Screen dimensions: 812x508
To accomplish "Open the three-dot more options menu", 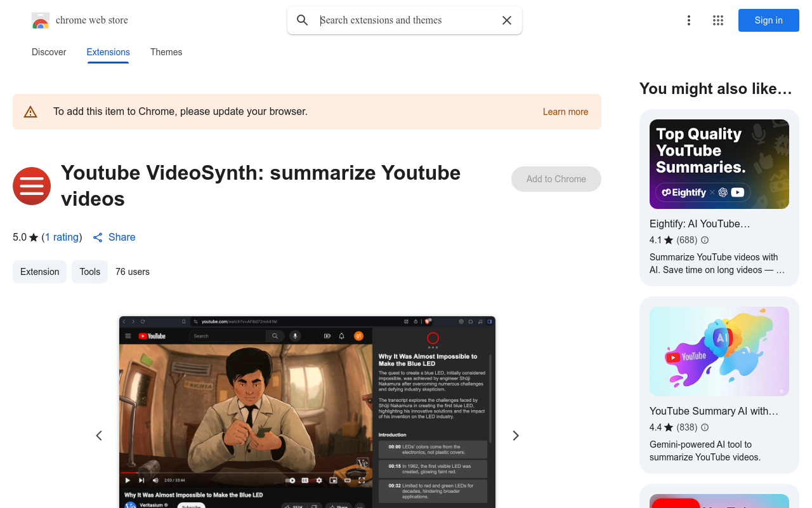I will [x=689, y=20].
